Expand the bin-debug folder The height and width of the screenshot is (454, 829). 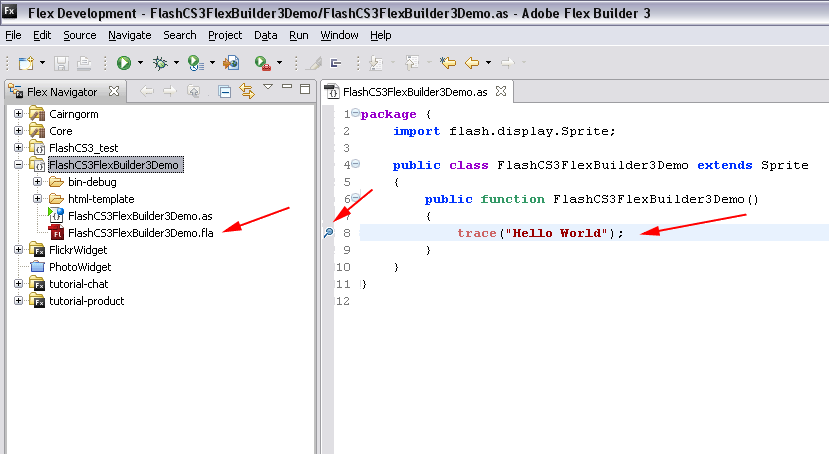[38, 182]
